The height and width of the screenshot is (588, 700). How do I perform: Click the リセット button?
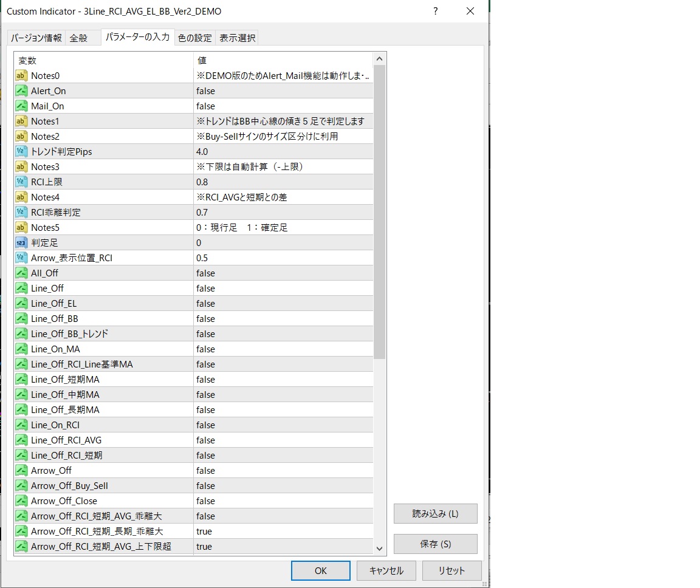[x=452, y=570]
